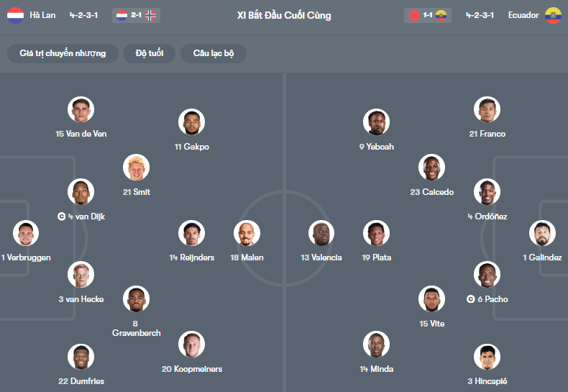568x392 pixels.
Task: Click the Netherlands 4-2-3-1 formation label
Action: (x=84, y=15)
